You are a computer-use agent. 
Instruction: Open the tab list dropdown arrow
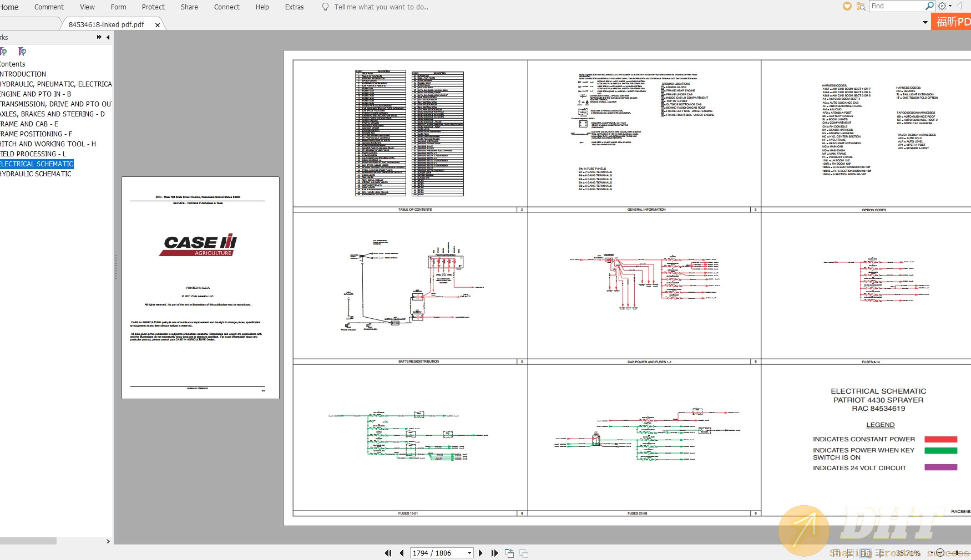tap(925, 23)
